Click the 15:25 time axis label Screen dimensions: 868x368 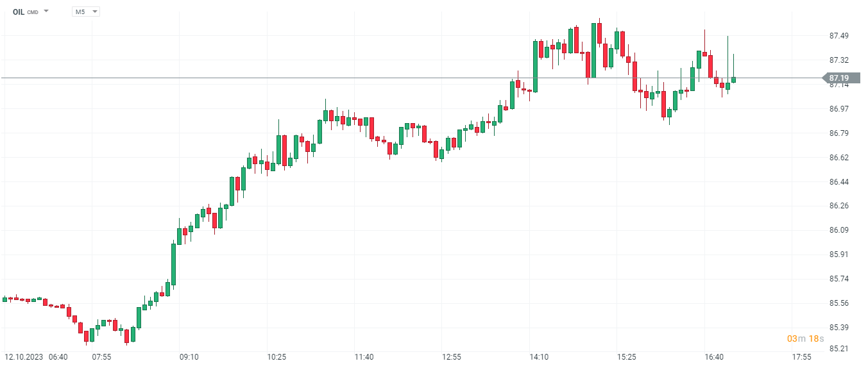point(626,357)
